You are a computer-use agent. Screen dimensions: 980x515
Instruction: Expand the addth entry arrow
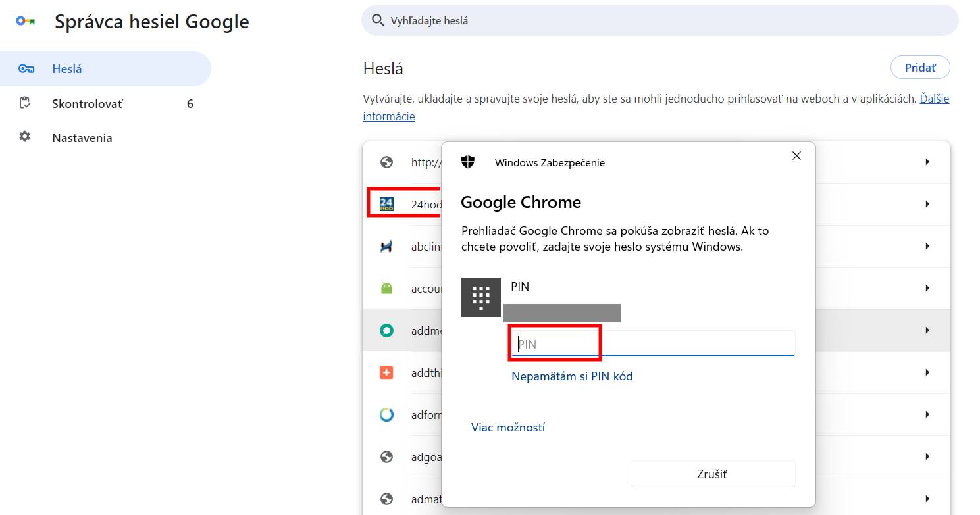[927, 372]
